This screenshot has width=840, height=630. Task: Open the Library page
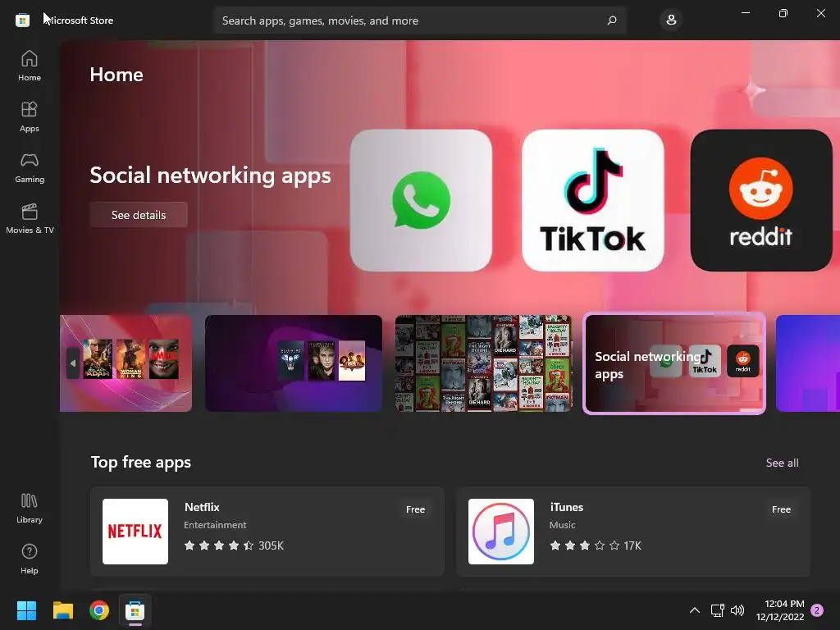(x=30, y=508)
